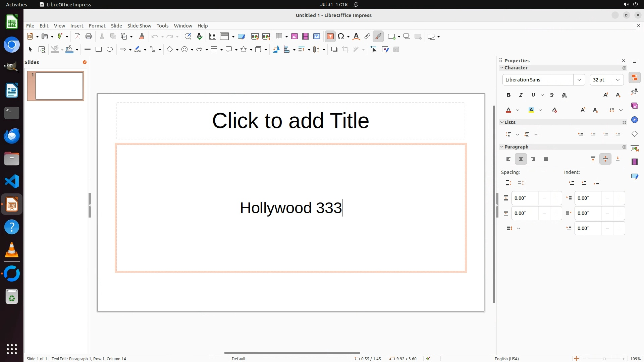644x362 pixels.
Task: Open the Fontwork text icon
Action: (356, 37)
